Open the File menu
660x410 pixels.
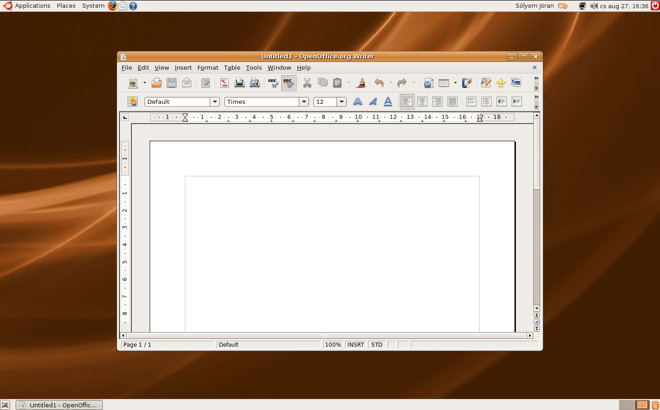(127, 68)
